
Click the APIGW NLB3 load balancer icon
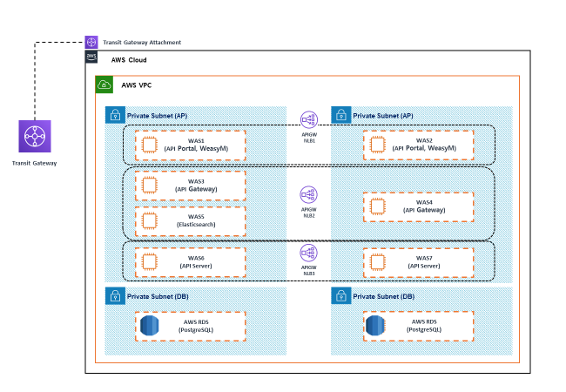pyautogui.click(x=309, y=253)
